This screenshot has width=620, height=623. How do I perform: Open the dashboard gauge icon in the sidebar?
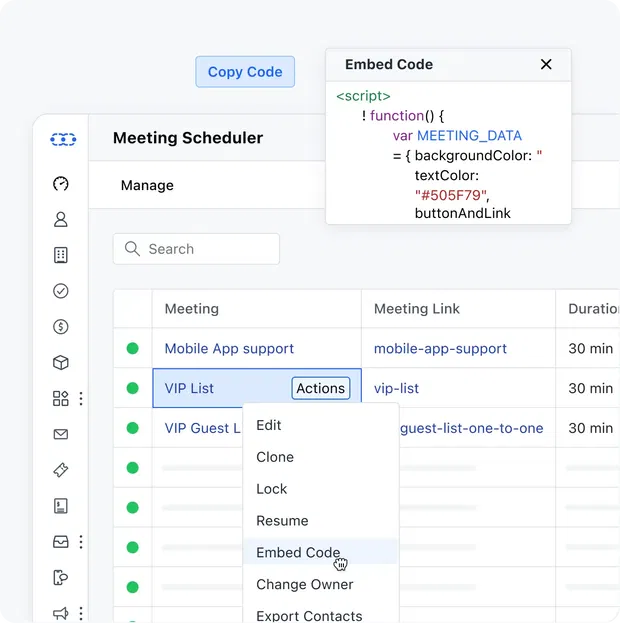tap(61, 184)
